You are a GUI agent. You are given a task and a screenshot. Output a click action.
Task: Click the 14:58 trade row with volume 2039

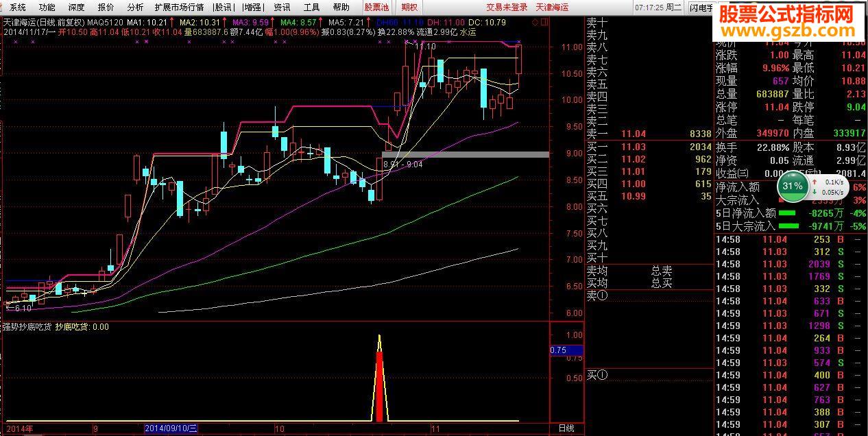(x=791, y=264)
